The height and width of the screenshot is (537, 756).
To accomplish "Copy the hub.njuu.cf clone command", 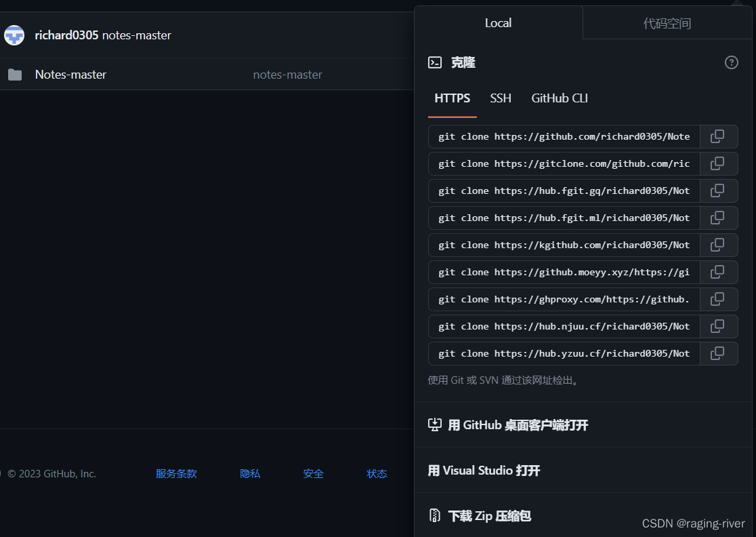I will tap(718, 326).
